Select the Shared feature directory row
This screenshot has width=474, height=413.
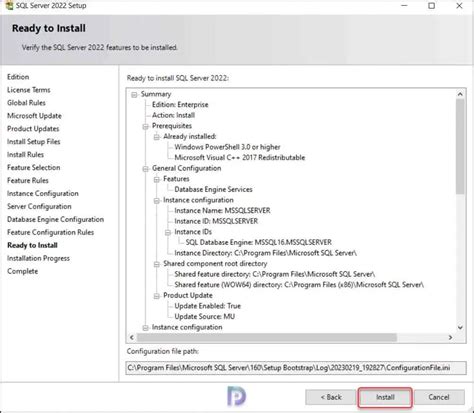[275, 274]
